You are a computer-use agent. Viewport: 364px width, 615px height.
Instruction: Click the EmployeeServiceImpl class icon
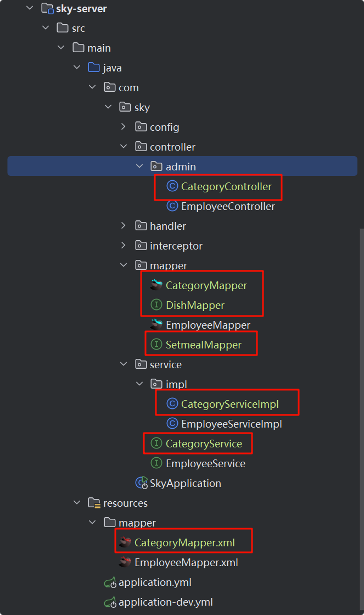pos(172,424)
